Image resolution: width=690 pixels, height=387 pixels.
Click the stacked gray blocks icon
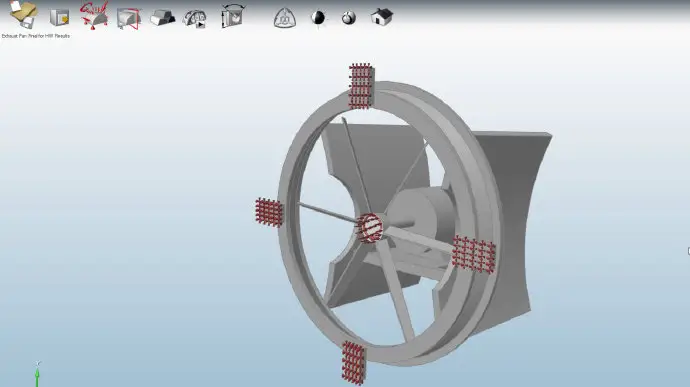(162, 18)
